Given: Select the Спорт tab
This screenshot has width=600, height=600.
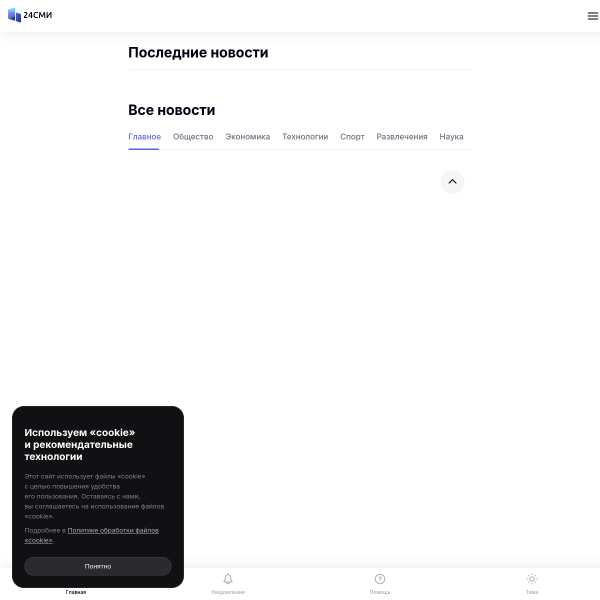Looking at the screenshot, I should click(x=352, y=137).
